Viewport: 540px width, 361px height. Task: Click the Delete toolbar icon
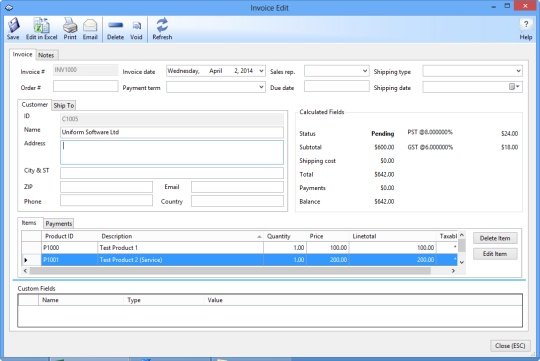pyautogui.click(x=115, y=29)
